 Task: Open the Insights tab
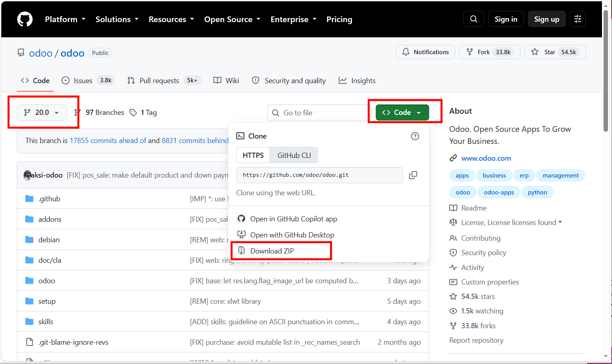tap(357, 81)
